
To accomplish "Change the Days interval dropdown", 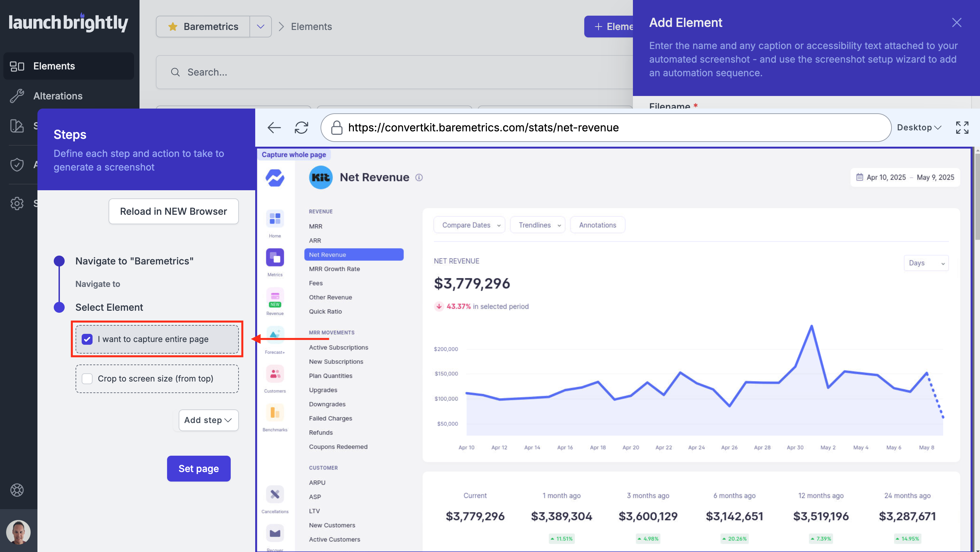I will [926, 263].
